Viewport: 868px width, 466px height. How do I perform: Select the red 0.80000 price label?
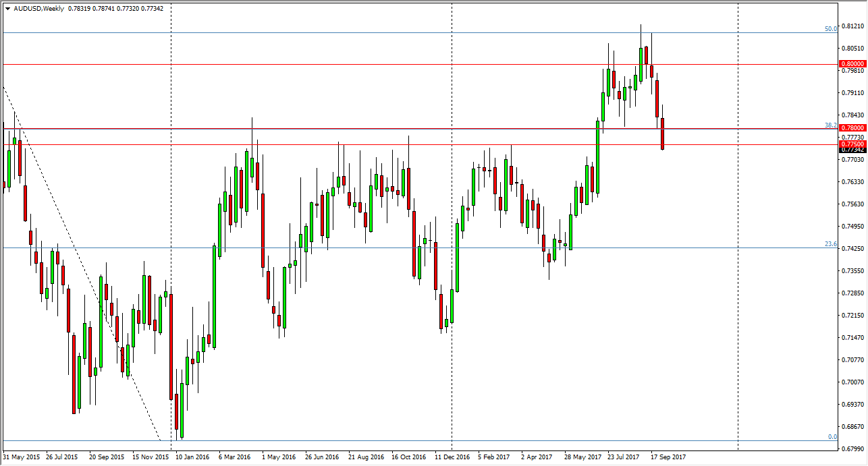point(852,63)
